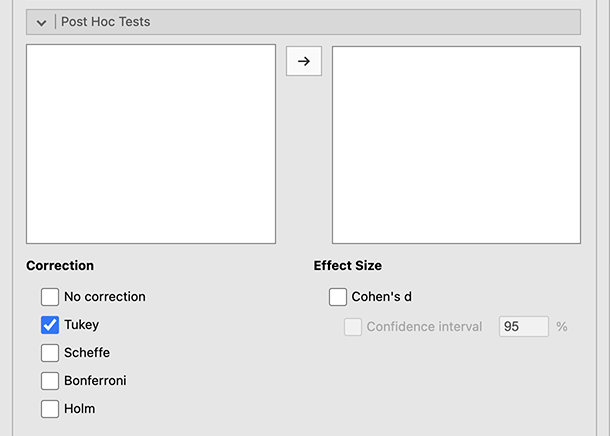Viewport: 610px width, 436px height.
Task: Click the "No correction" label text
Action: (x=105, y=297)
